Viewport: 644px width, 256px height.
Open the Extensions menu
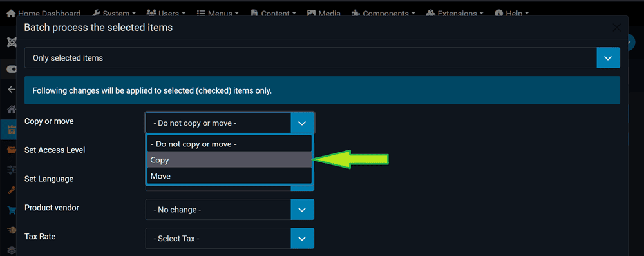click(x=455, y=13)
